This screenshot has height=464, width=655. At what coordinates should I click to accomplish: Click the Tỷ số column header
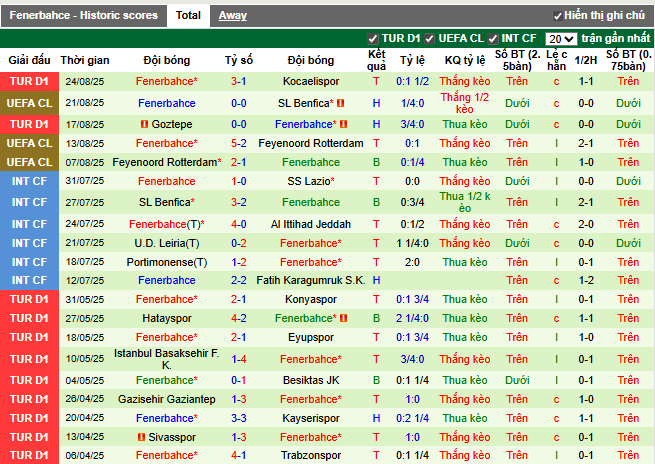[239, 60]
